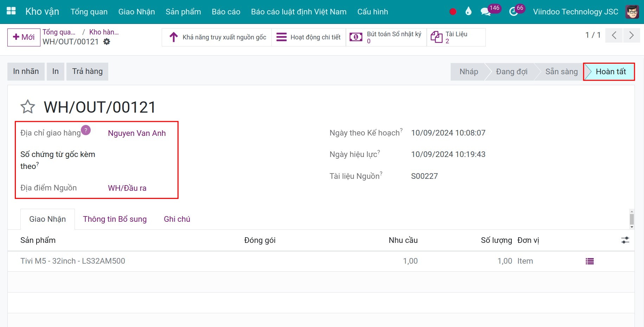Go to previous record arrow
Viewport: 644px width, 327px height.
[614, 35]
